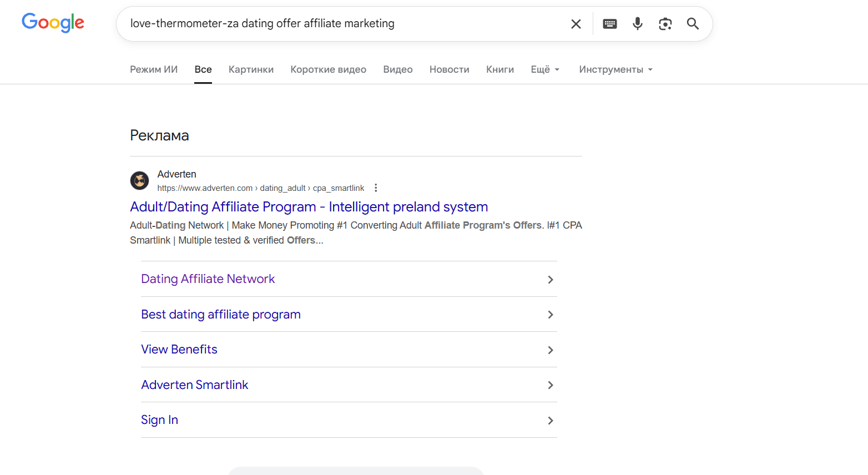The image size is (868, 475).
Task: Go to the Книги tab
Action: tap(500, 69)
